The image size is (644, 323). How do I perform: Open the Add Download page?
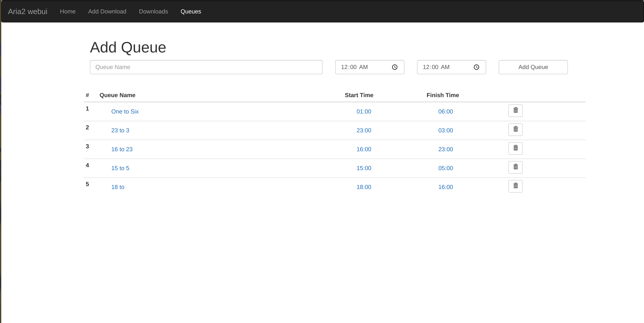coord(107,11)
